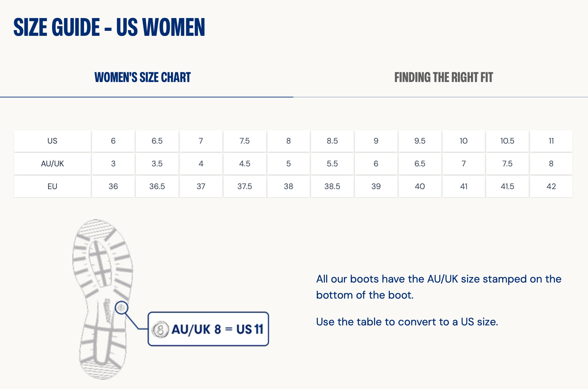Click the AU/UK row header cell
Viewport: 588px width, 389px height.
[x=52, y=164]
